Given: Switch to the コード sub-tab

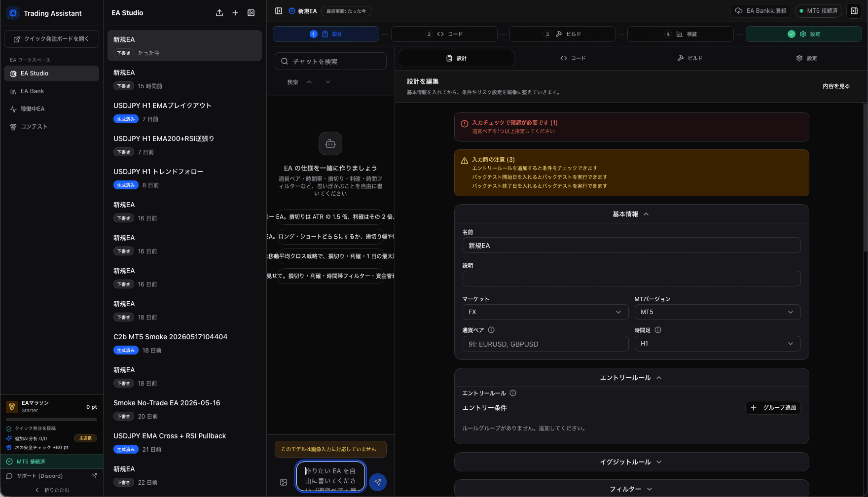Looking at the screenshot, I should click(573, 58).
